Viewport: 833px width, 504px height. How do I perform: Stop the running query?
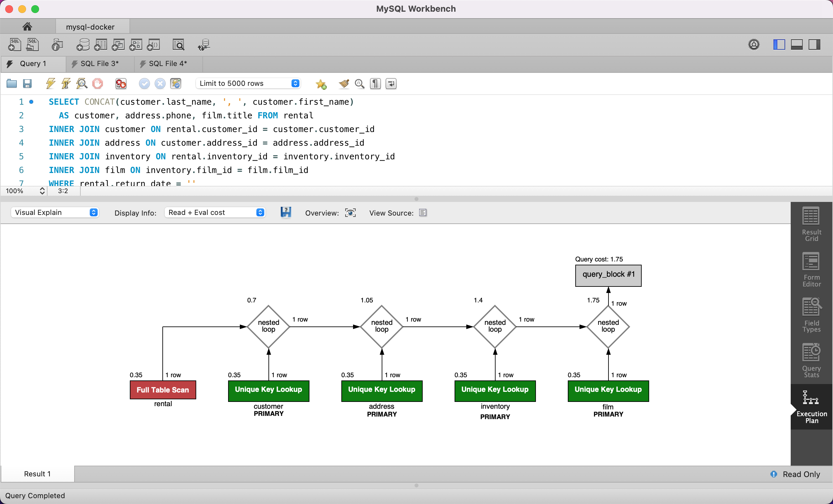coord(97,84)
